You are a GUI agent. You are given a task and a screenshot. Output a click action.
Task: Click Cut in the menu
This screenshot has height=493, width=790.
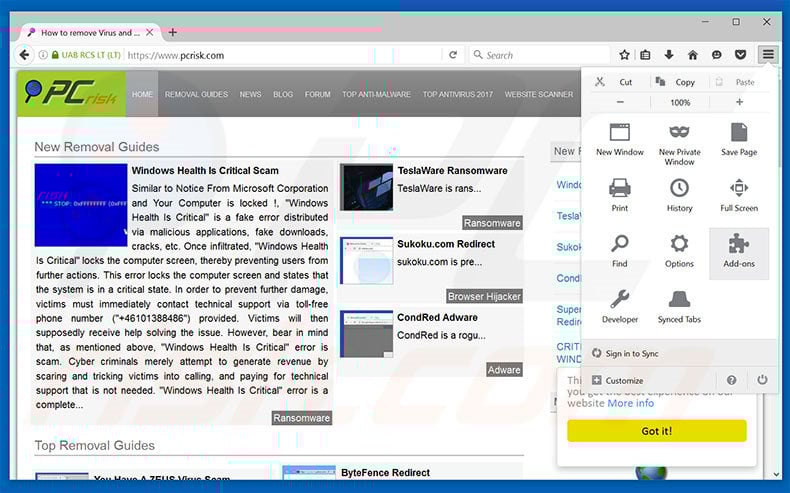(615, 82)
